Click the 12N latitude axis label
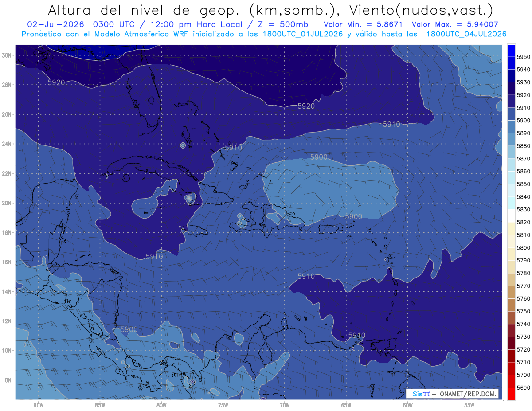Image resolution: width=532 pixels, height=411 pixels. tap(6, 321)
